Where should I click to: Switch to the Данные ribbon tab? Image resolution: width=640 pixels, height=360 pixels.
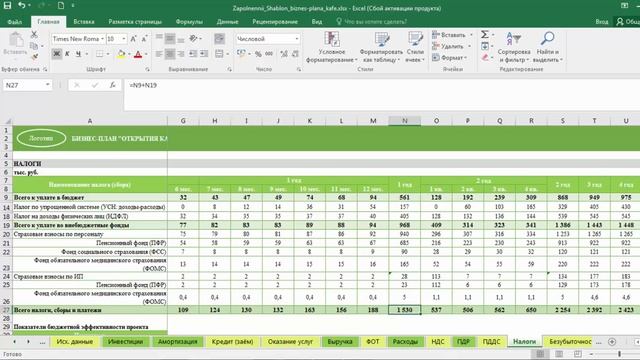tap(227, 22)
